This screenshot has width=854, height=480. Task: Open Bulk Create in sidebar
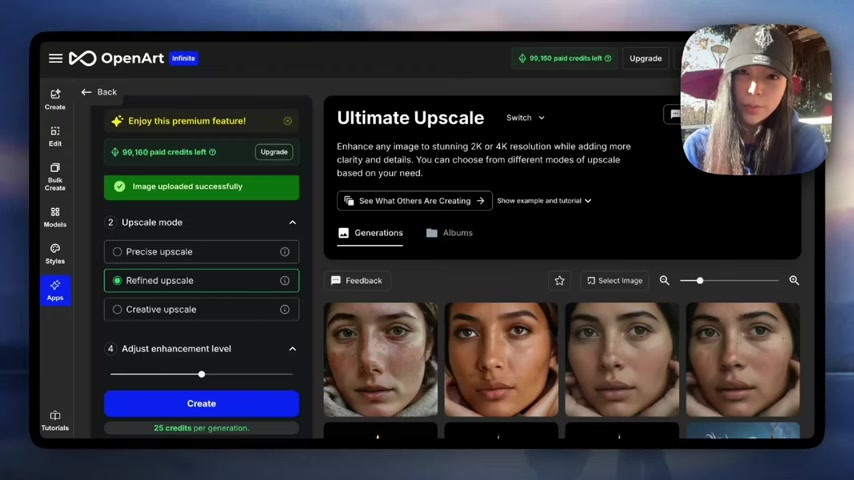[x=55, y=176]
